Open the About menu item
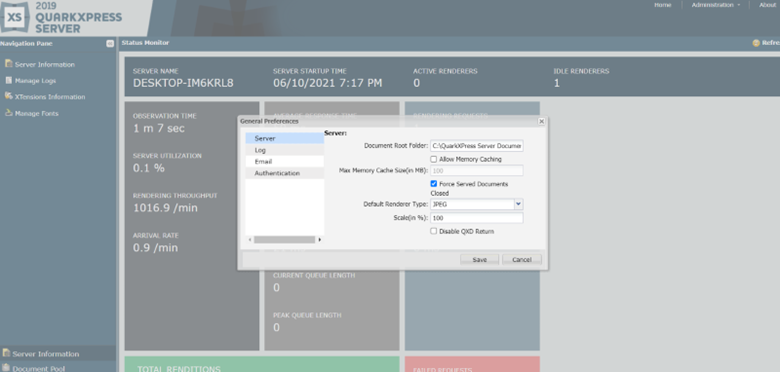This screenshot has height=372, width=780. 768,5
